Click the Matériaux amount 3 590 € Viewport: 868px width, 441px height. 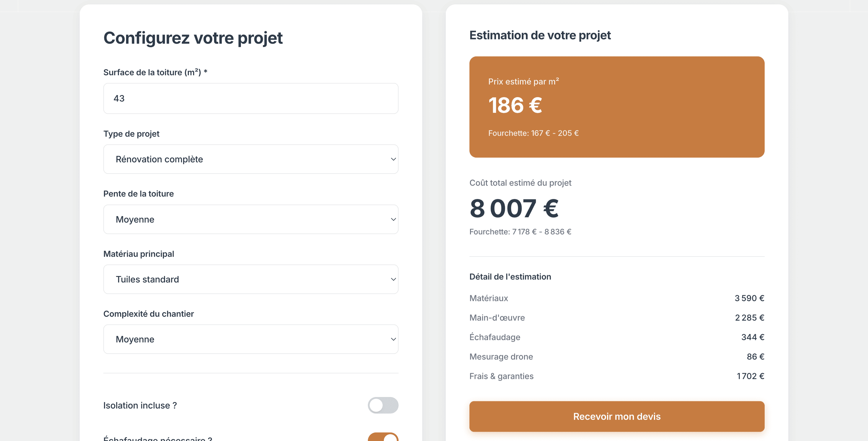tap(749, 298)
